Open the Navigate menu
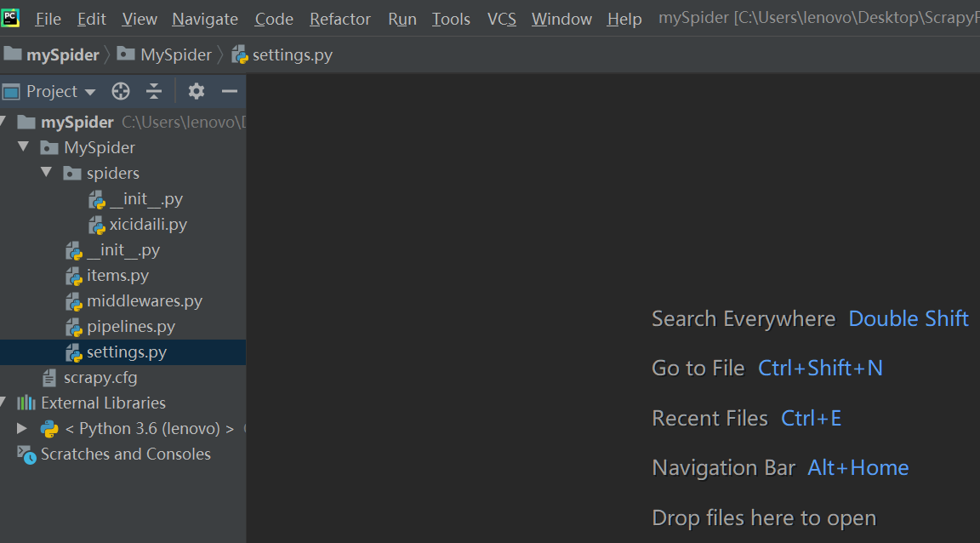 [205, 20]
